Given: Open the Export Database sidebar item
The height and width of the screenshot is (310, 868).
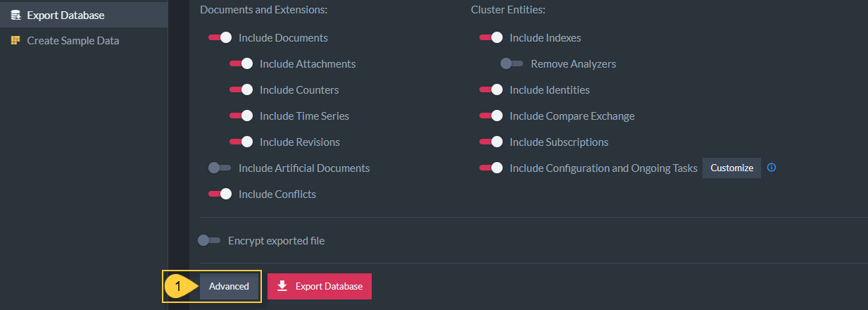Looking at the screenshot, I should (x=84, y=15).
